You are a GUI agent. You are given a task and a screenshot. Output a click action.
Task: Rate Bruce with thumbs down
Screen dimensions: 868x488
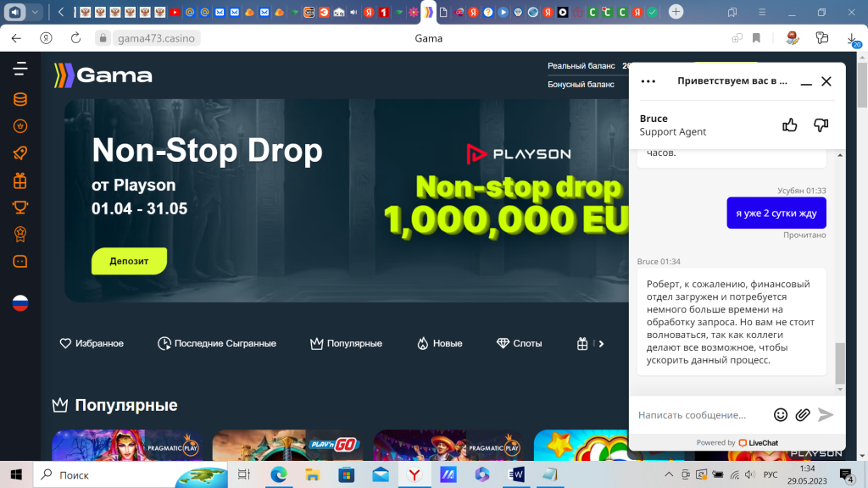pos(821,125)
